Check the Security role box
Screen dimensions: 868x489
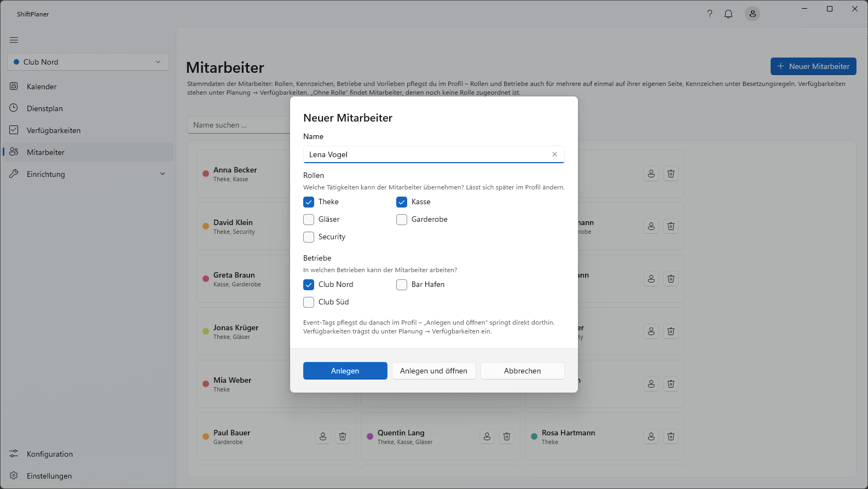click(x=309, y=237)
